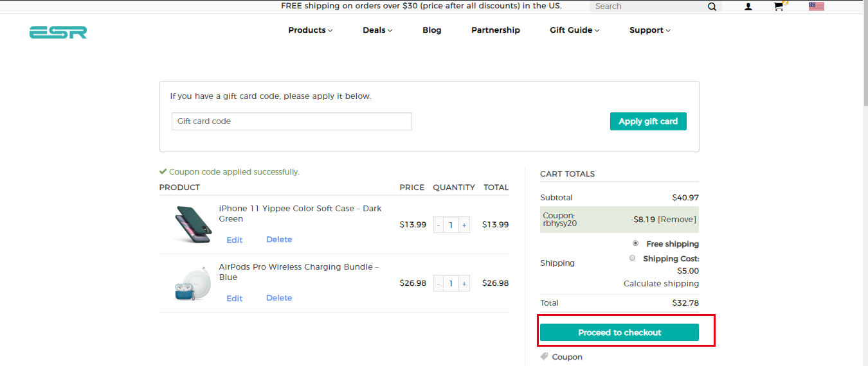
Task: Increase quantity of AirPods Pro bundle
Action: pos(464,283)
